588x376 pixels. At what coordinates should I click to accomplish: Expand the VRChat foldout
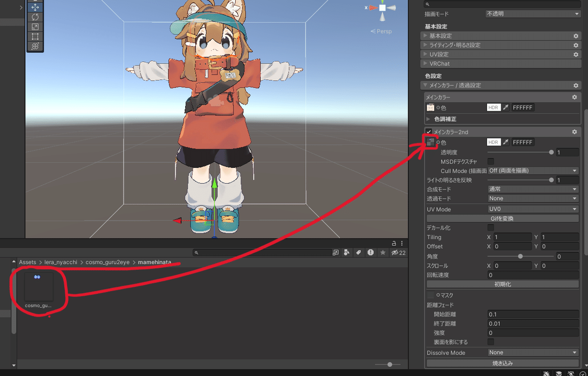[424, 64]
